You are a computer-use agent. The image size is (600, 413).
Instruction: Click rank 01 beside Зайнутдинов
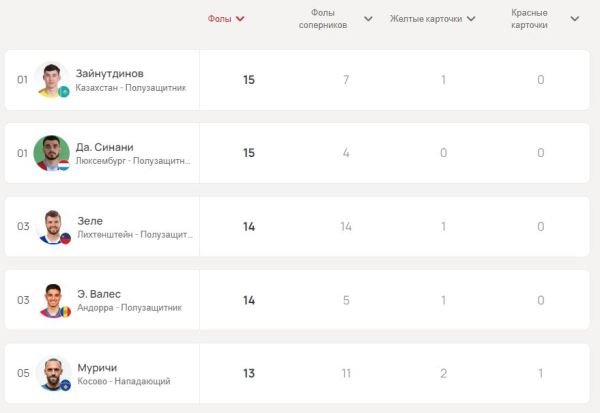click(x=22, y=80)
